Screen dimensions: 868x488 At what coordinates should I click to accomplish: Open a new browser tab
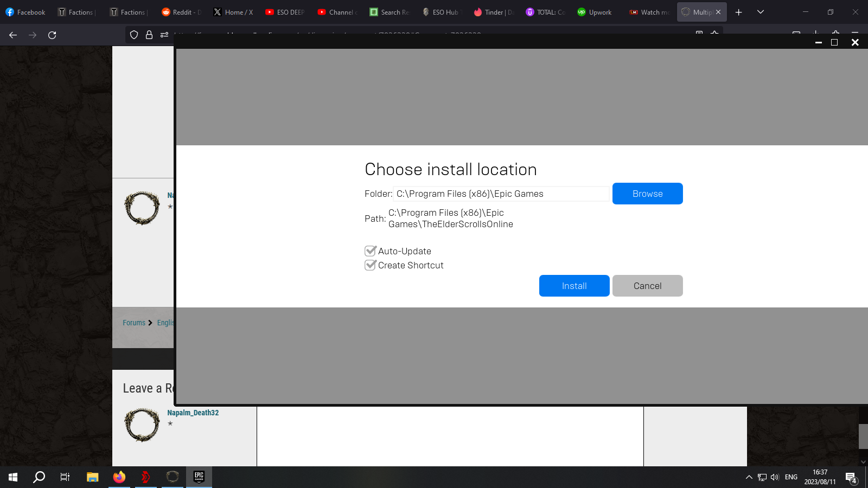tap(738, 12)
